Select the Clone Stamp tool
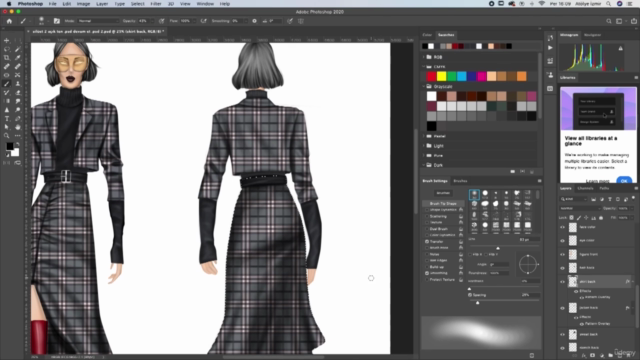The width and height of the screenshot is (640, 360). pos(18,84)
